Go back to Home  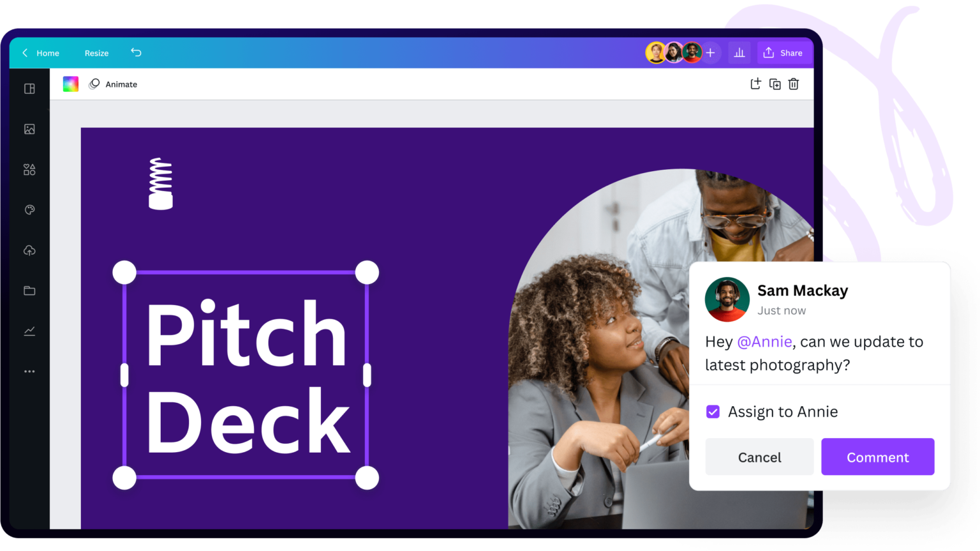click(41, 53)
